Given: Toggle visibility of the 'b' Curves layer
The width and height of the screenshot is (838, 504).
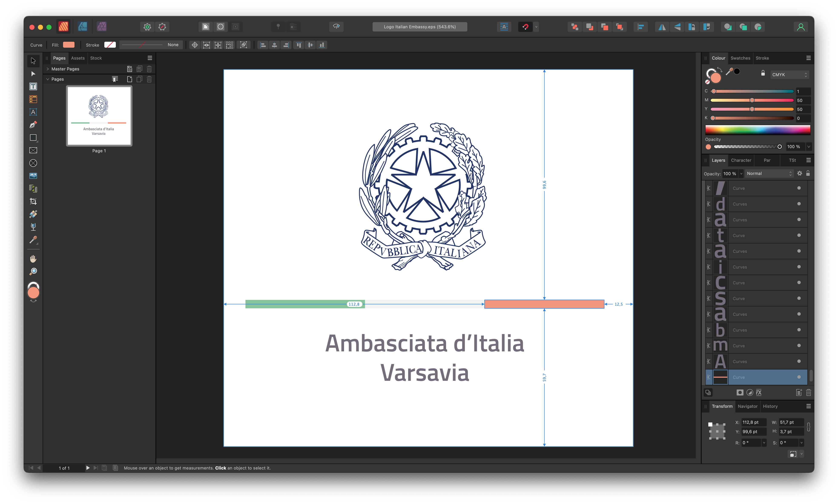Looking at the screenshot, I should 799,330.
